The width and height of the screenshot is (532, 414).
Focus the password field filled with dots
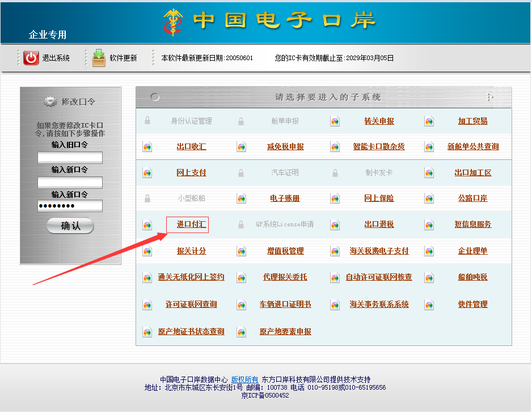click(x=70, y=206)
